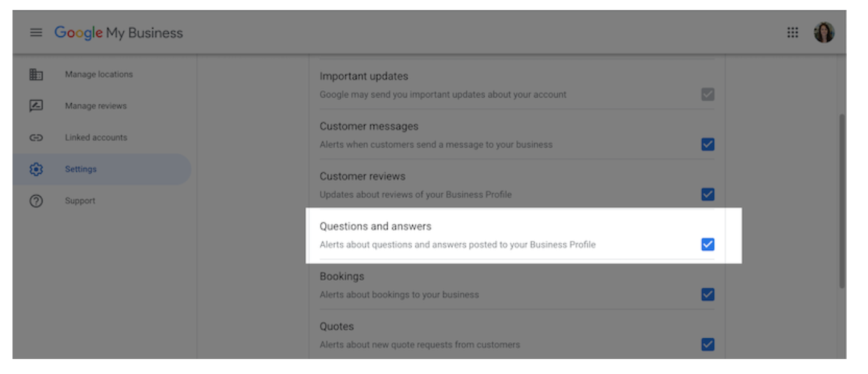Open Manage locations in the sidebar

pyautogui.click(x=99, y=74)
